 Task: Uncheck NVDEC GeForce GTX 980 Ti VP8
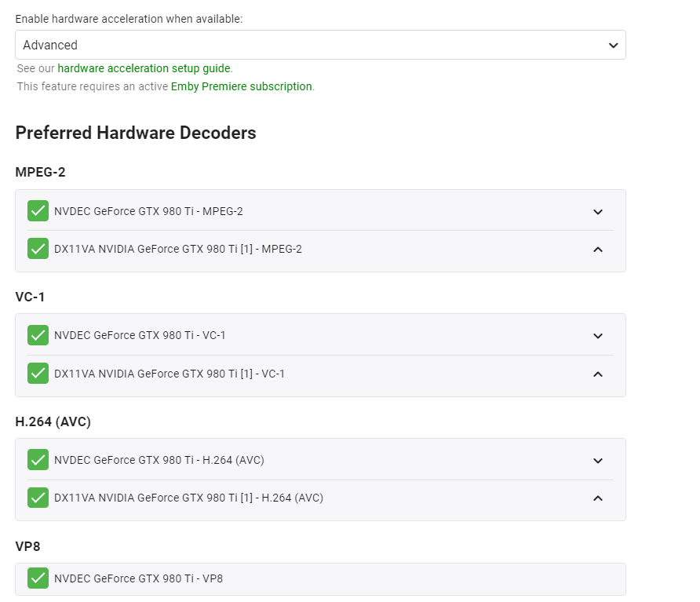point(38,578)
